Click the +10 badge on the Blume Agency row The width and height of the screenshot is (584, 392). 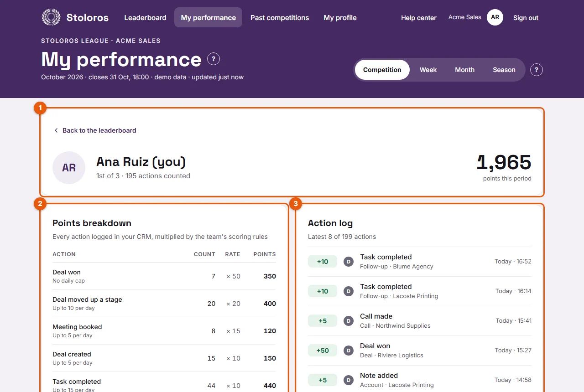pos(323,262)
